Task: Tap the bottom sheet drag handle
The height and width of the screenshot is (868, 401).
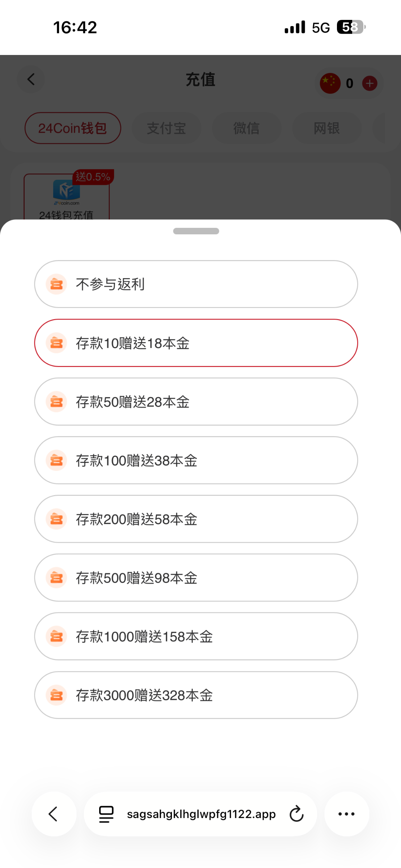Action: [x=196, y=231]
